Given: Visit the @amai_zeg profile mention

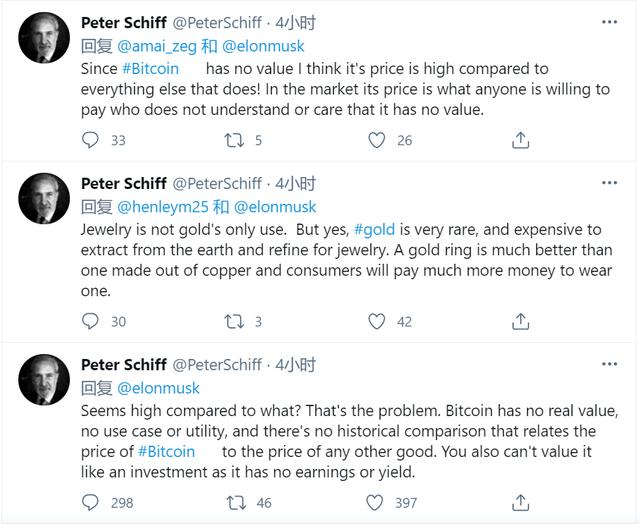Looking at the screenshot, I should (161, 45).
